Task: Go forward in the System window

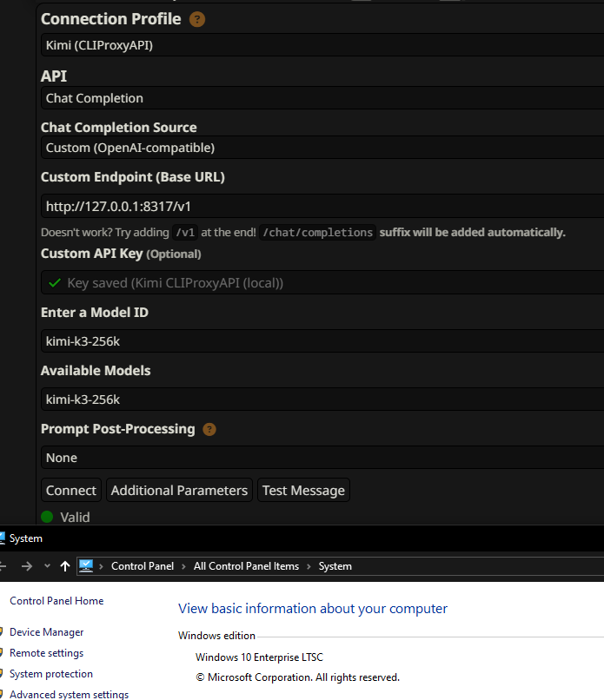Action: 27,566
